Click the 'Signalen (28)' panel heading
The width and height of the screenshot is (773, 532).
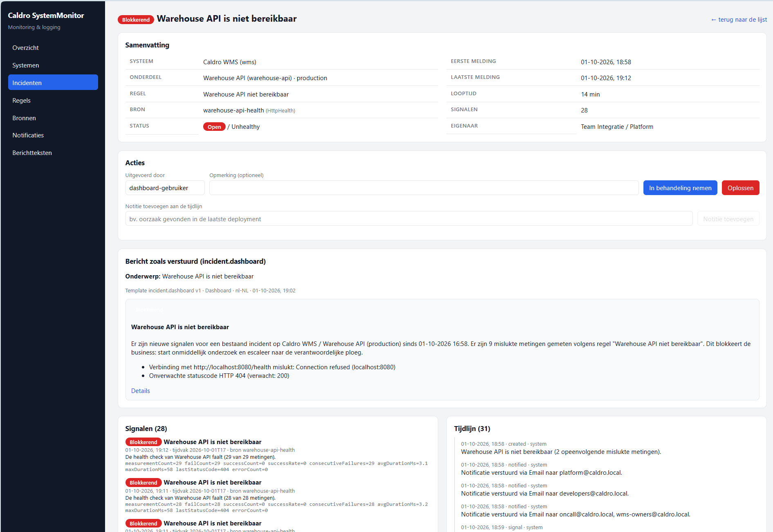tap(146, 429)
